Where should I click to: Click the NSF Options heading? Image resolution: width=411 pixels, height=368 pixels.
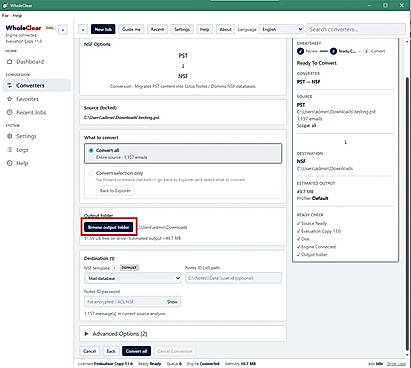click(x=97, y=44)
